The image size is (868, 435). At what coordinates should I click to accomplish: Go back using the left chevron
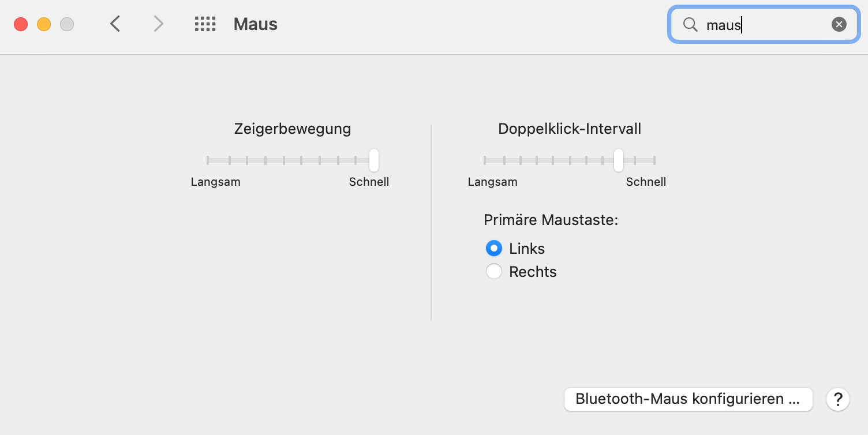click(x=115, y=24)
